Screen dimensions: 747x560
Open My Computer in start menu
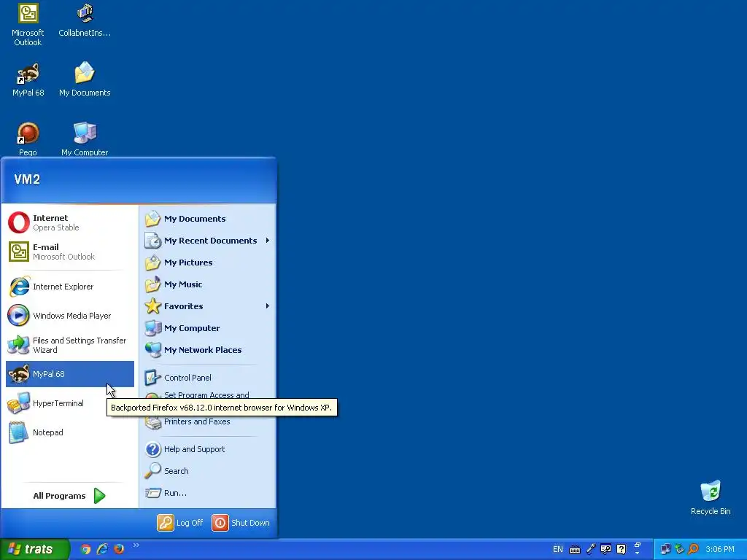[207, 328]
